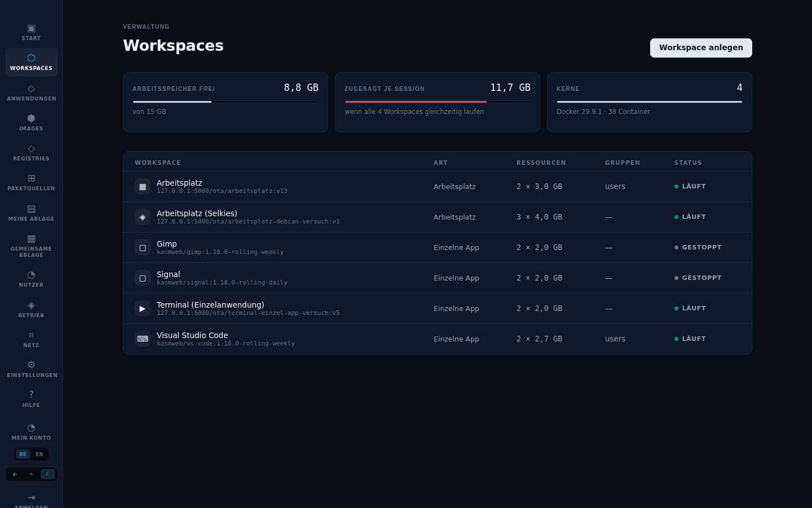Click the workspace name "Visual Studio Code"
This screenshot has width=812, height=508.
click(x=192, y=335)
